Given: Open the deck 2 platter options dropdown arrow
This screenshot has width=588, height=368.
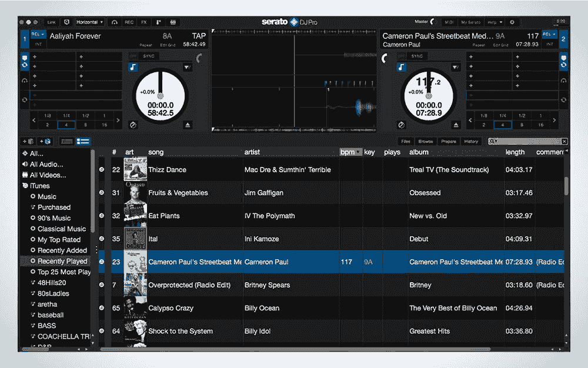Looking at the screenshot, I should 455,68.
